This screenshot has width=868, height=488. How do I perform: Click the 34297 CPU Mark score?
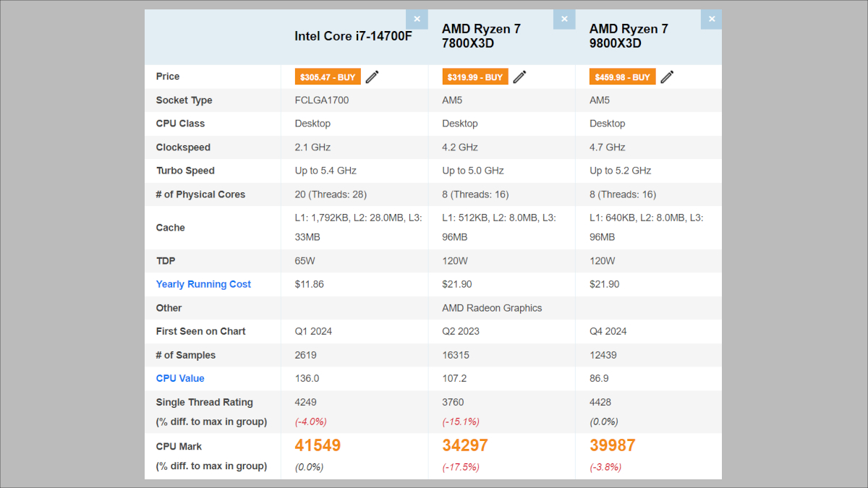tap(465, 446)
